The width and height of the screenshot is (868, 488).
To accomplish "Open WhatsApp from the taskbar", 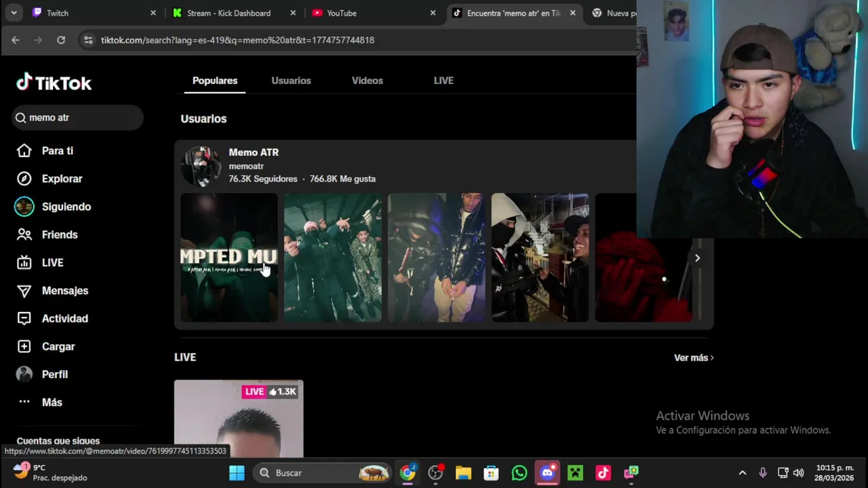I will 519,473.
